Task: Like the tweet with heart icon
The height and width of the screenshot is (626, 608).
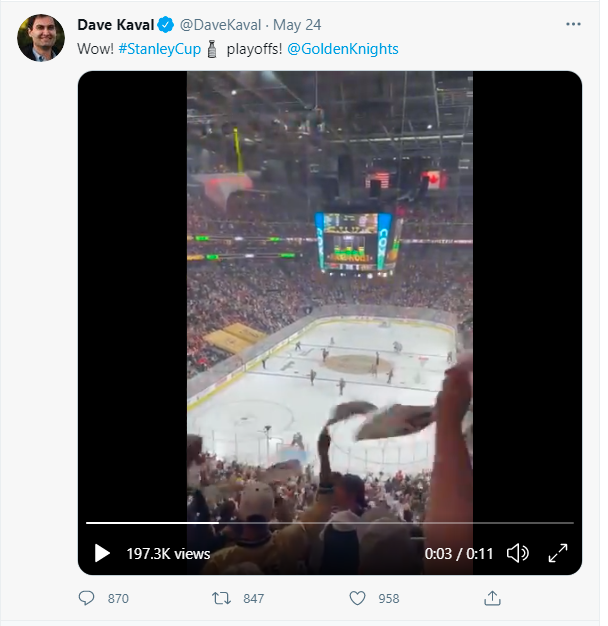Action: click(358, 598)
